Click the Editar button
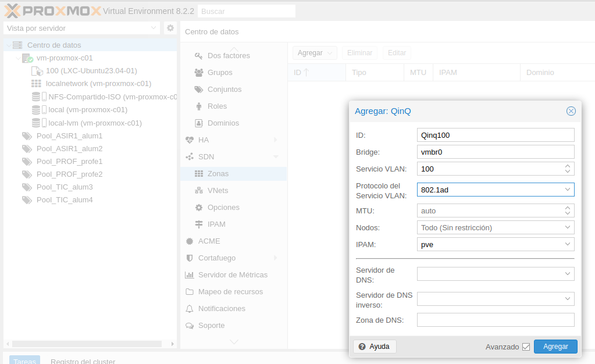The height and width of the screenshot is (364, 595). click(x=397, y=53)
